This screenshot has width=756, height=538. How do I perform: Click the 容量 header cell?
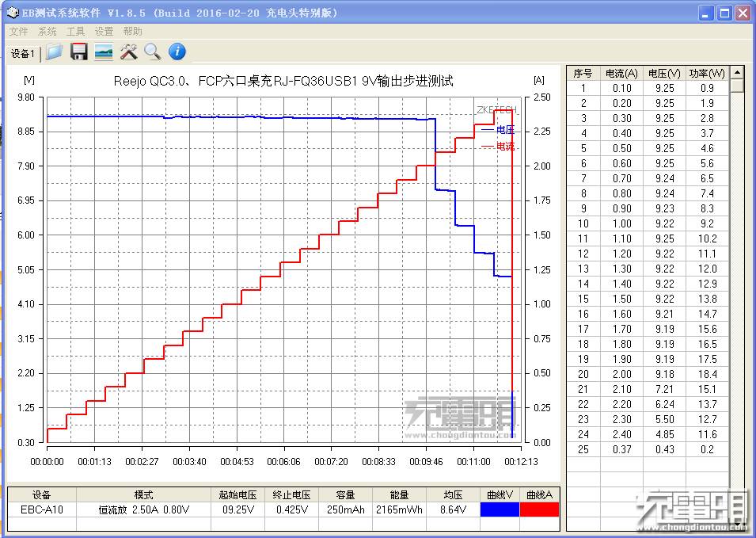[346, 495]
